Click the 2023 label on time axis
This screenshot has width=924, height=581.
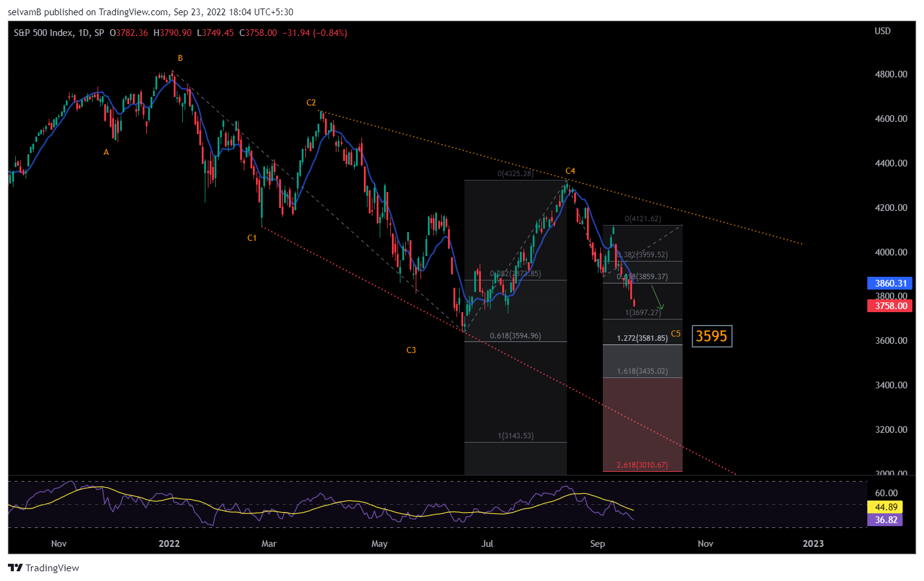click(x=813, y=544)
